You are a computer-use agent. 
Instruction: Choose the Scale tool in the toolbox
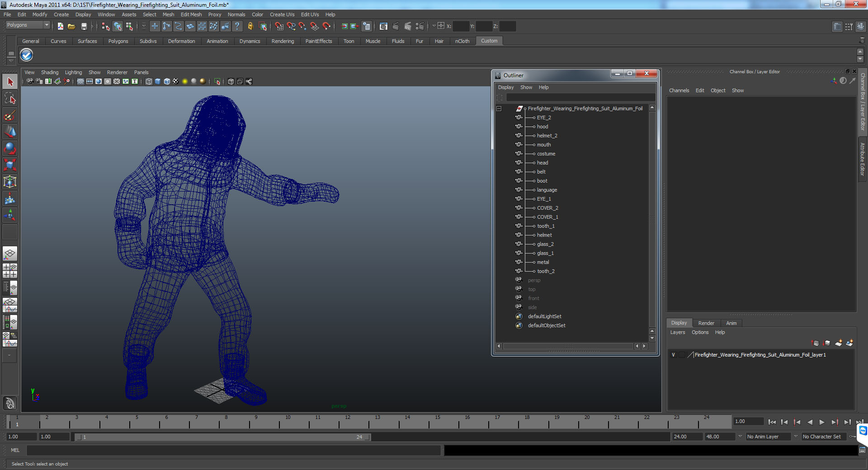point(10,165)
